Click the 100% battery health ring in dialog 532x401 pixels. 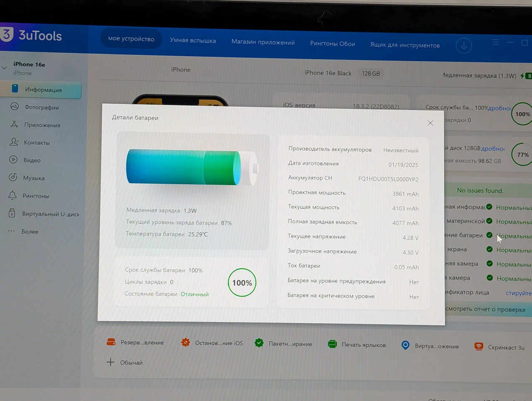pyautogui.click(x=242, y=283)
